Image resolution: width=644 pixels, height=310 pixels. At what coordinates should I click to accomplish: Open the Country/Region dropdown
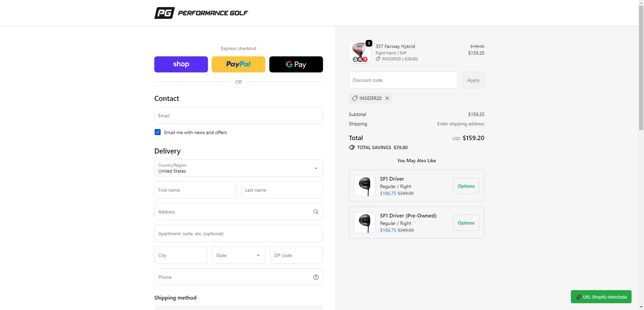pos(238,168)
